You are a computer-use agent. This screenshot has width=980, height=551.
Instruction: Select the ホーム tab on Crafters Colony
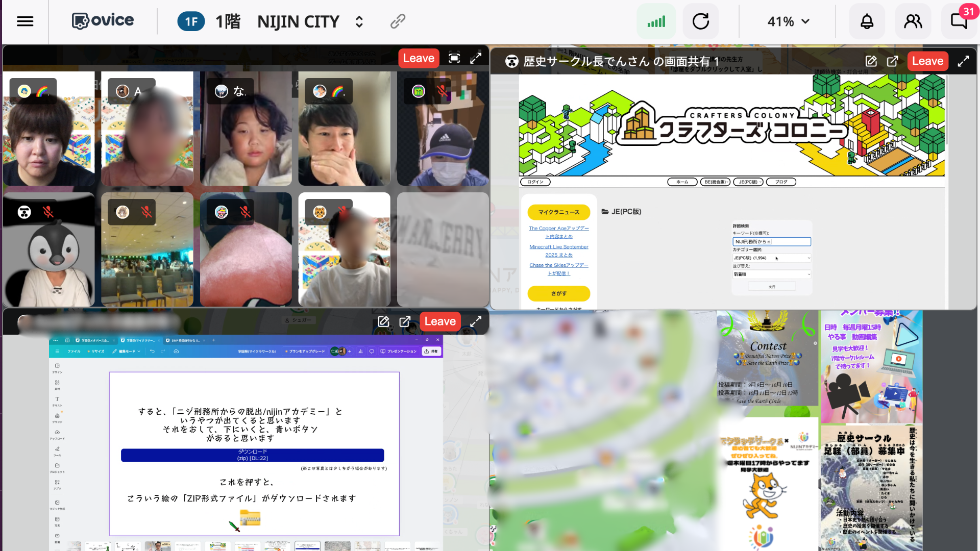[x=682, y=182]
